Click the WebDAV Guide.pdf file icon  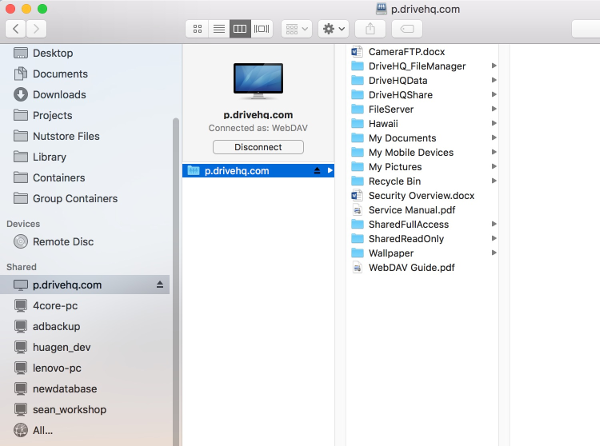tap(357, 267)
